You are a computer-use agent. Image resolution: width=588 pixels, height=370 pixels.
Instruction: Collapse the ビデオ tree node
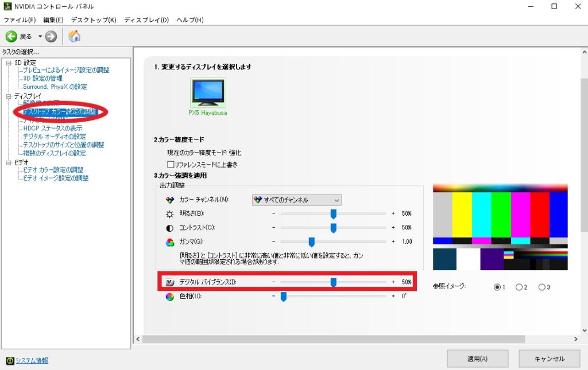[9, 162]
